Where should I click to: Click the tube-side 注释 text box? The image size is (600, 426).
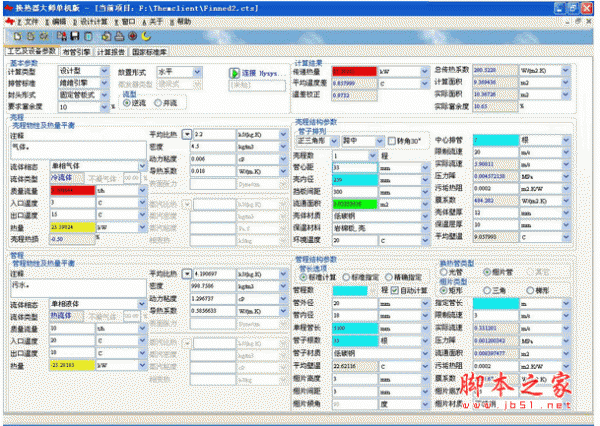[78, 289]
